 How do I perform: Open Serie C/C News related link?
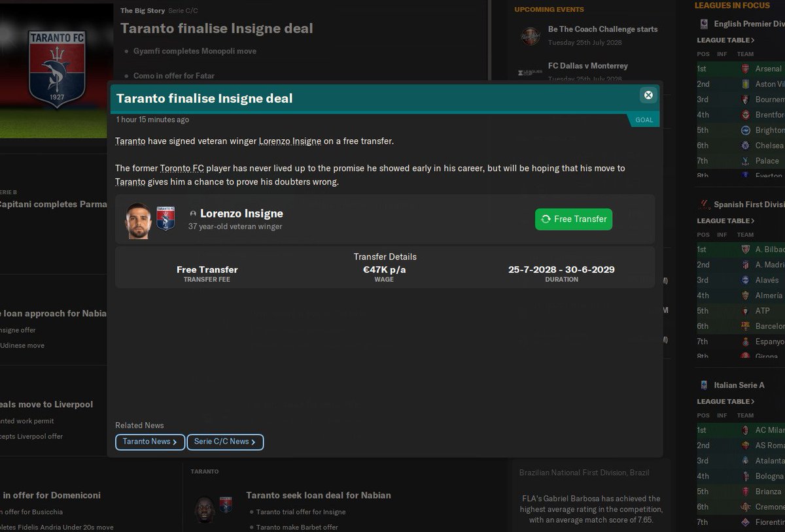coord(225,442)
